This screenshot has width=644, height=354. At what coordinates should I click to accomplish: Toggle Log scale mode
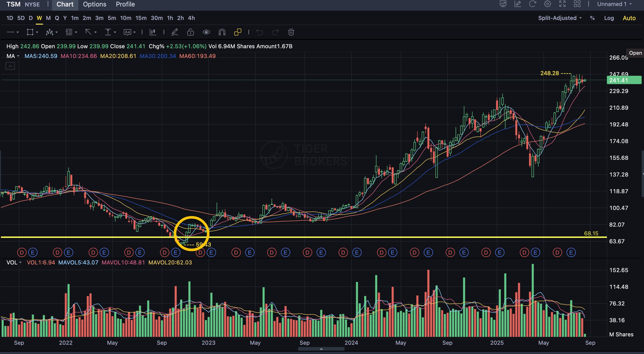pyautogui.click(x=609, y=18)
